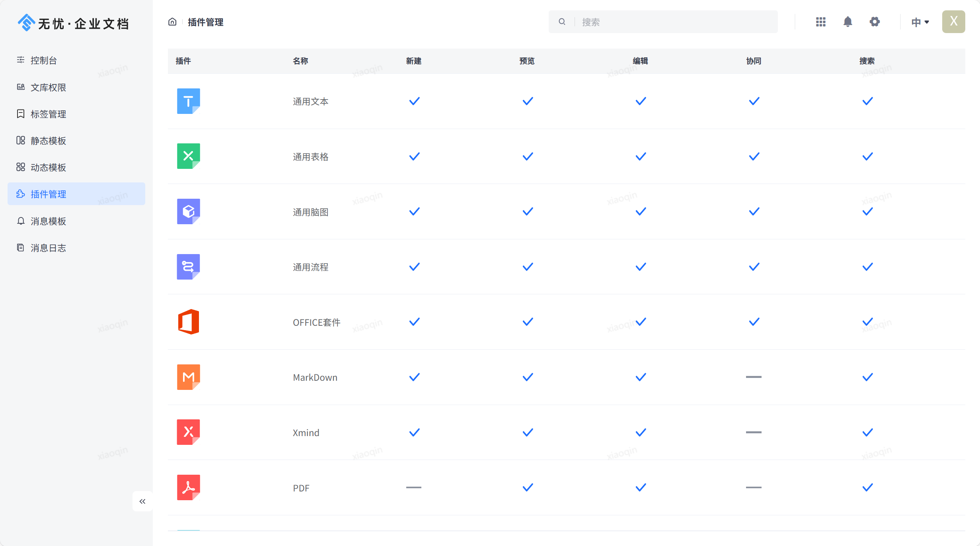
Task: Click the 新建 column header
Action: (x=414, y=61)
